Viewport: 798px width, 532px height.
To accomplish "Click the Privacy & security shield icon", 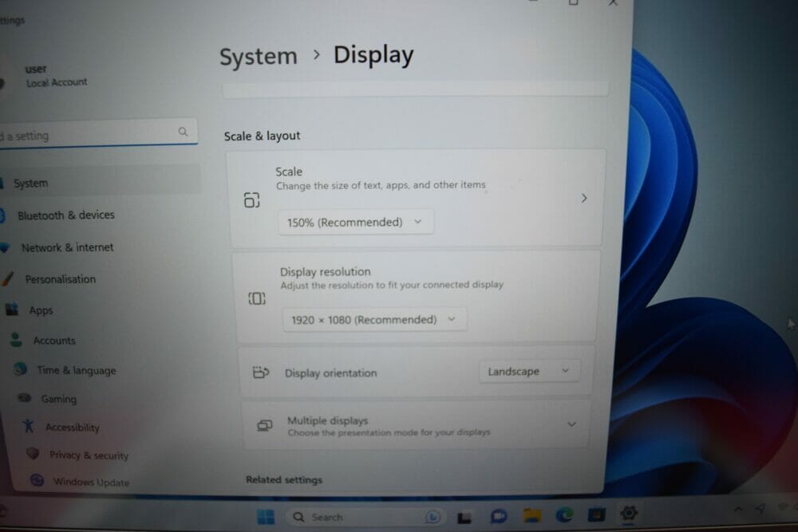I will tap(33, 453).
